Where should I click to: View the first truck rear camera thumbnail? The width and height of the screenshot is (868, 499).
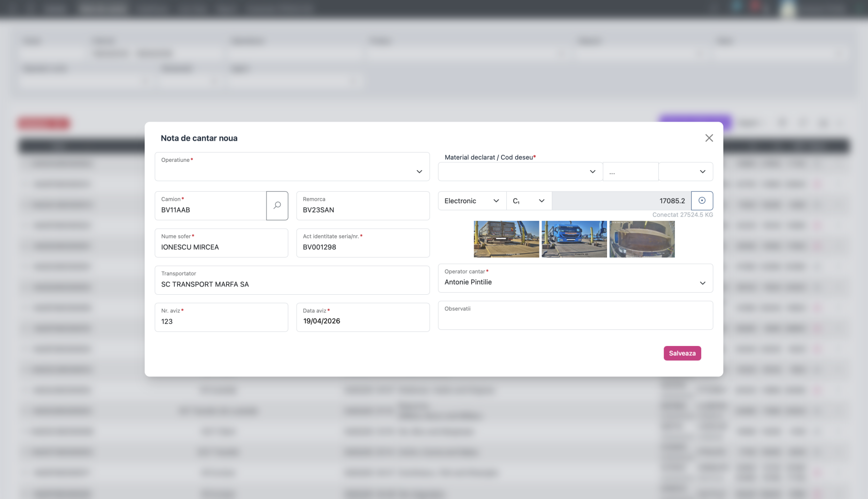click(506, 239)
